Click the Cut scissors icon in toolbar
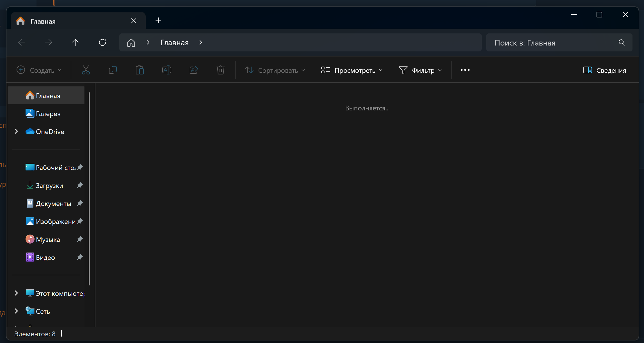644x343 pixels. click(86, 70)
